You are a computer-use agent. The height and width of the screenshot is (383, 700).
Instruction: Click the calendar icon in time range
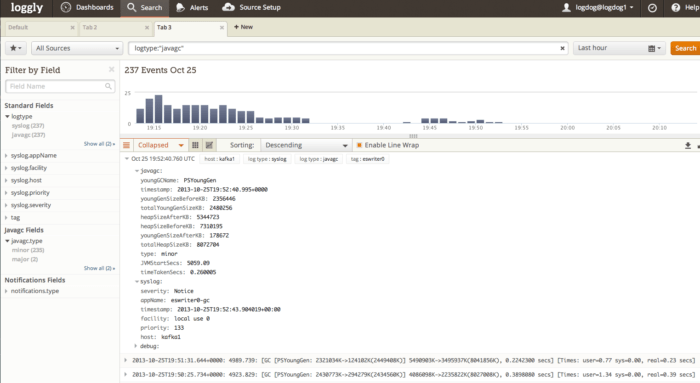652,48
